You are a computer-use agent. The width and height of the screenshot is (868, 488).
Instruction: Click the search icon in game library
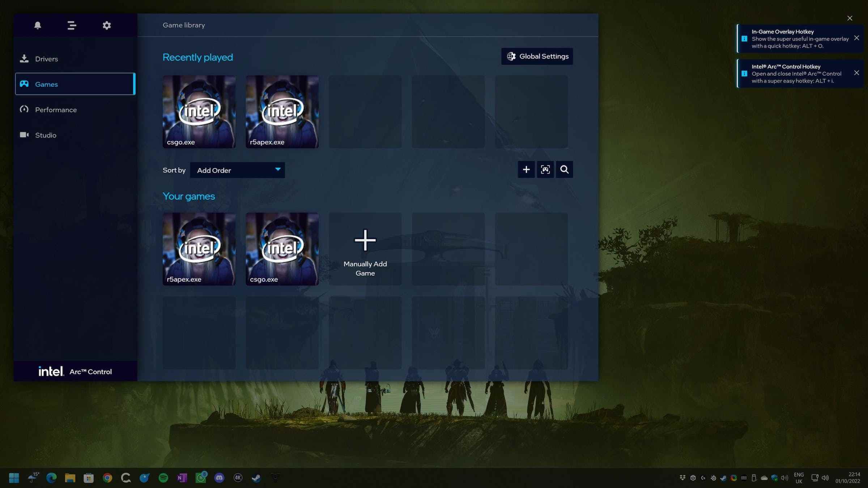564,169
